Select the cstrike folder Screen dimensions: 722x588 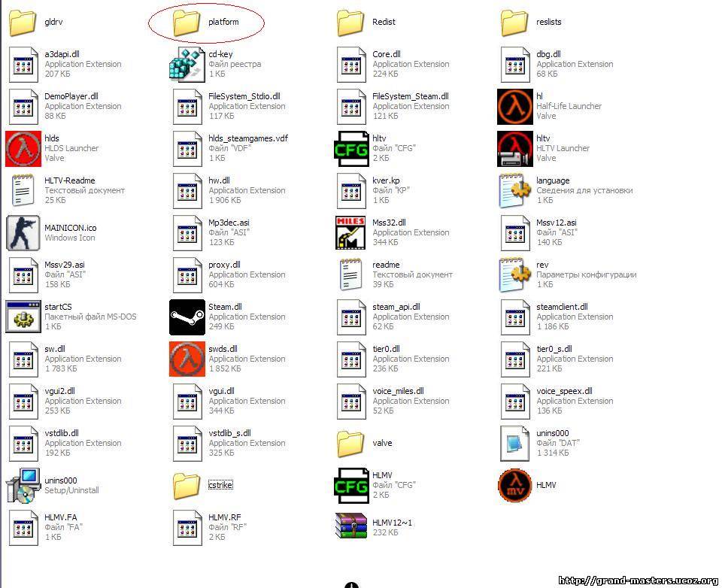point(187,486)
